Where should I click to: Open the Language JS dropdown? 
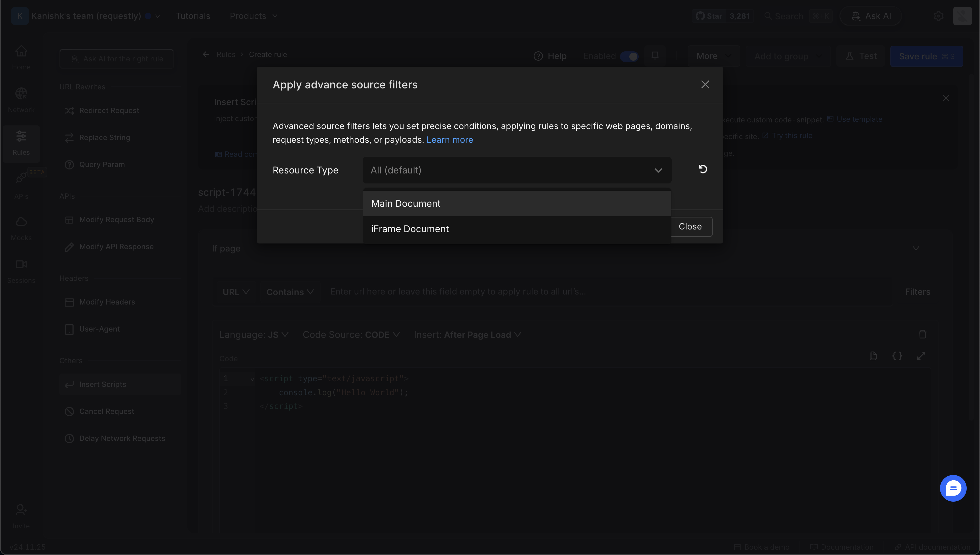[254, 335]
